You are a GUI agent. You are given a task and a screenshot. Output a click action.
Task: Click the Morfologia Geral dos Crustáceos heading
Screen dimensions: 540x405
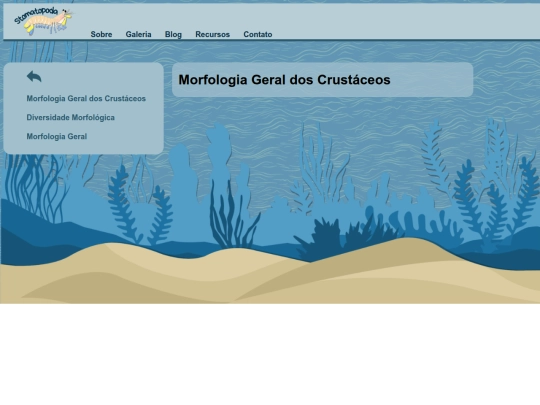coord(284,80)
